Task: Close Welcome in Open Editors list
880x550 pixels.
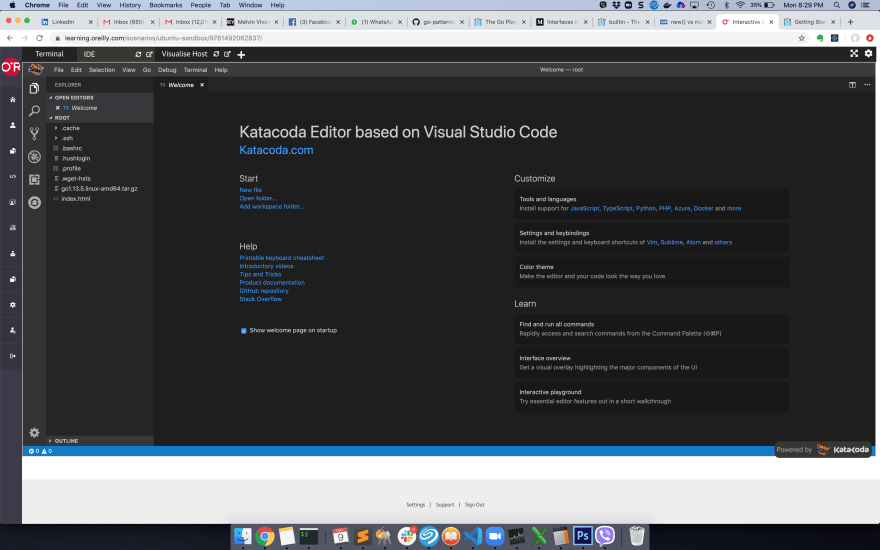Action: pos(57,108)
